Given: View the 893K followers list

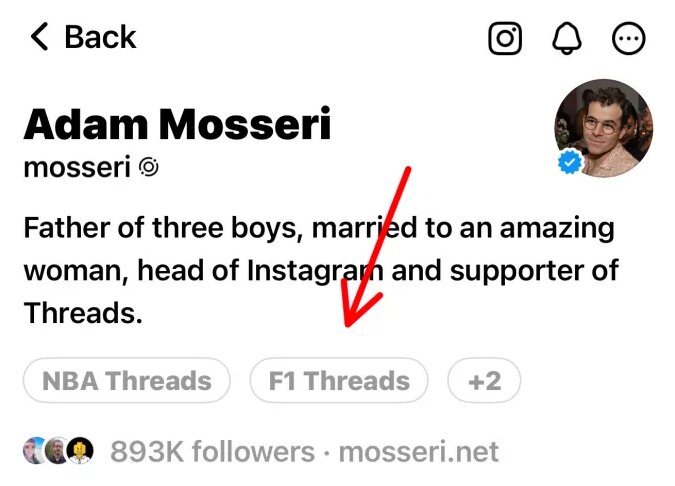Looking at the screenshot, I should [211, 452].
